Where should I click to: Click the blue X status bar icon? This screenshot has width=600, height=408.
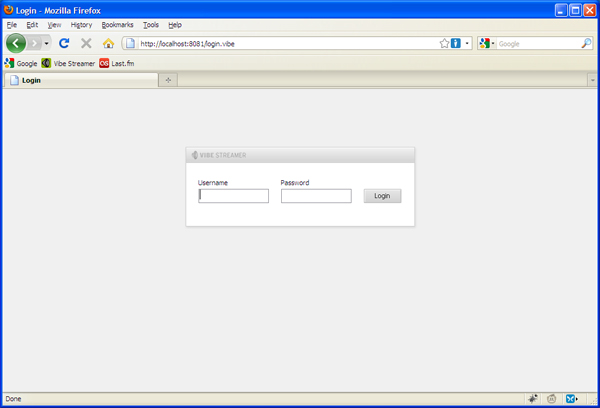[571, 399]
